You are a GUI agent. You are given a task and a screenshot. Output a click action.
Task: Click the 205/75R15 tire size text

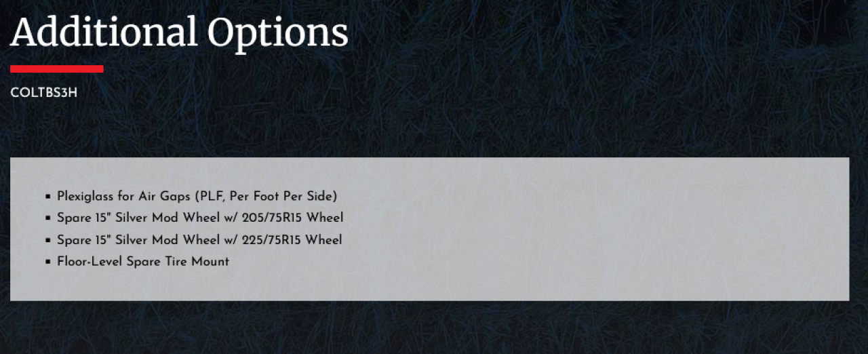click(272, 218)
